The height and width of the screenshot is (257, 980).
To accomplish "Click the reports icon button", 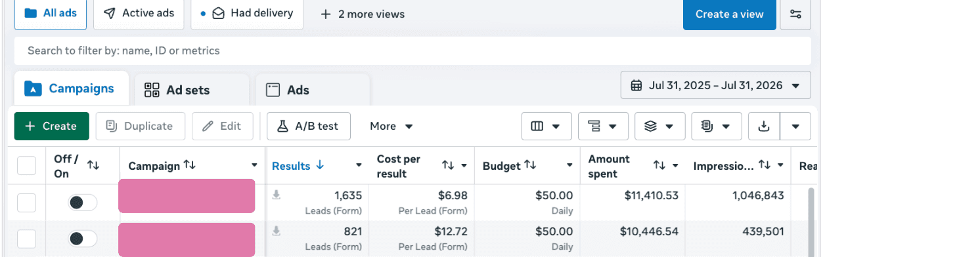I will click(717, 127).
